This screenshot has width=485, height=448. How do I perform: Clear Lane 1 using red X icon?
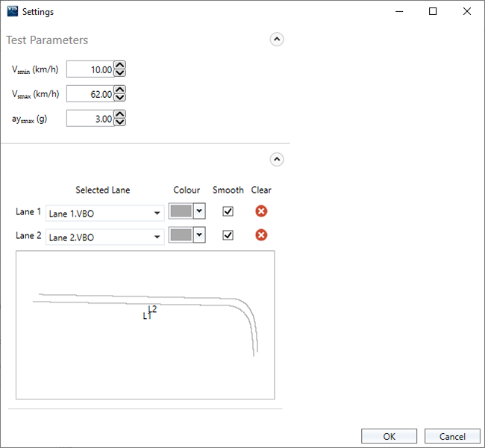261,211
